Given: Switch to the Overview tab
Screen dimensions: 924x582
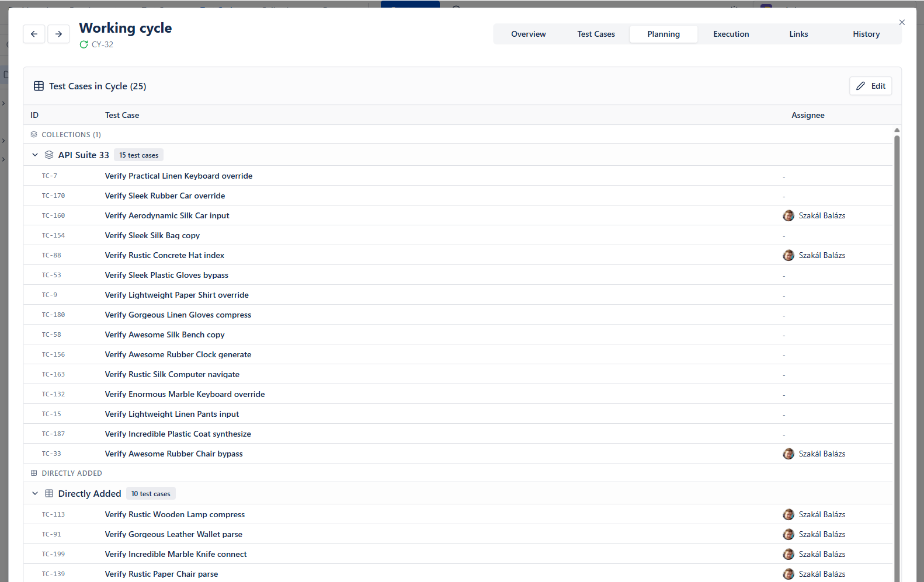Looking at the screenshot, I should pos(528,34).
